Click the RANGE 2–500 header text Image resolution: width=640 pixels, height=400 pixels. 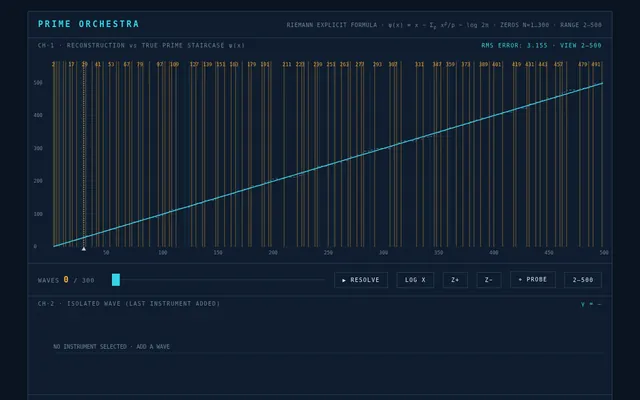581,25
